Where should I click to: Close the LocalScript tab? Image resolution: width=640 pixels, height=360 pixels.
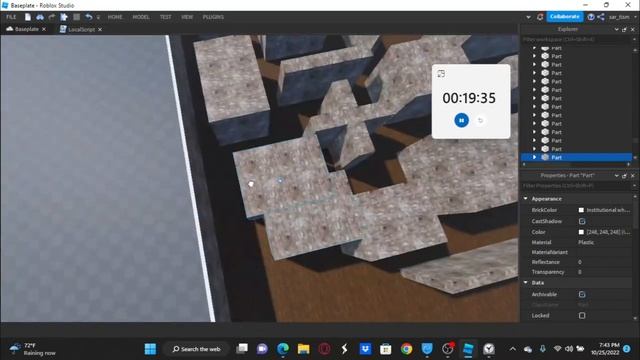tap(100, 29)
